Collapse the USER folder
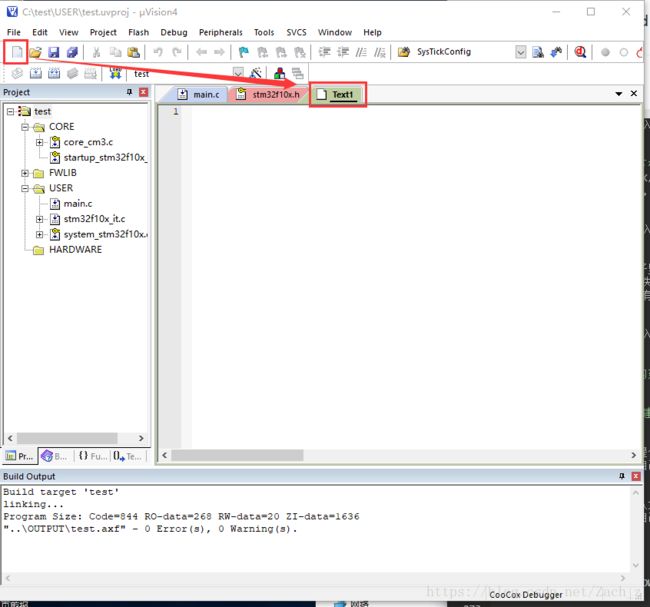The height and width of the screenshot is (607, 650). click(25, 188)
